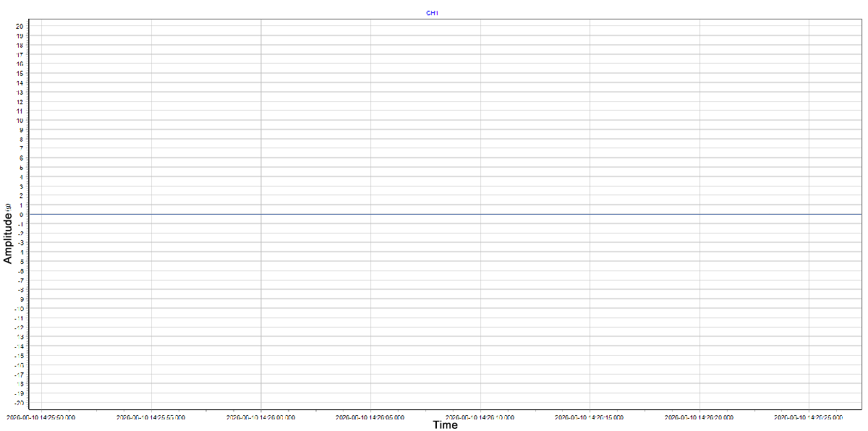Click the positive 10 amplitude tick label
The width and height of the screenshot is (868, 431).
point(20,120)
